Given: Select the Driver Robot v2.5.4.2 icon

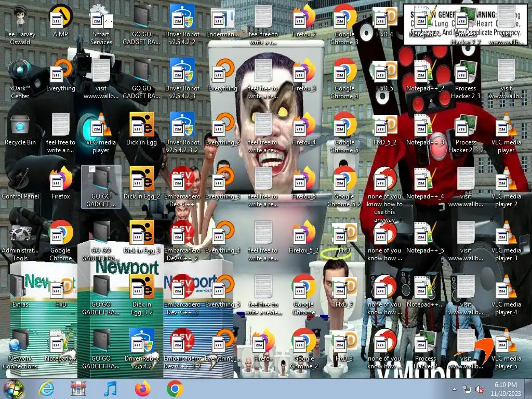Looking at the screenshot, I should tap(141, 350).
